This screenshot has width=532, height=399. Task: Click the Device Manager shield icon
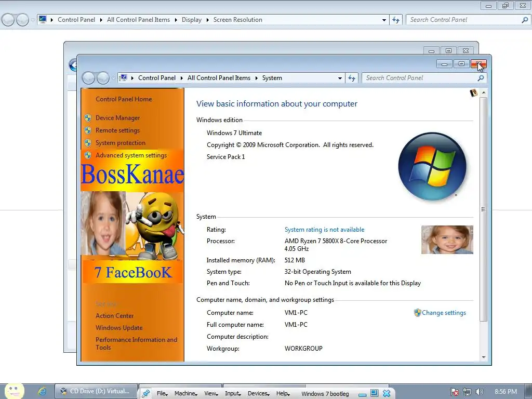[88, 118]
